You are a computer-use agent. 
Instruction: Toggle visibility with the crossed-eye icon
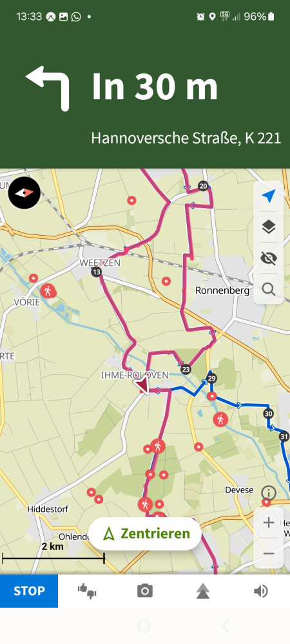coord(268,258)
